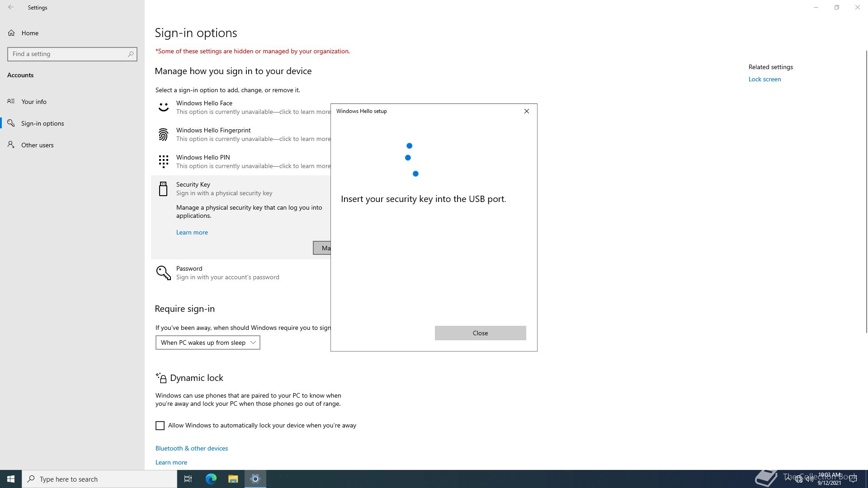Open the Lock screen related setting
This screenshot has height=488, width=868.
[764, 79]
